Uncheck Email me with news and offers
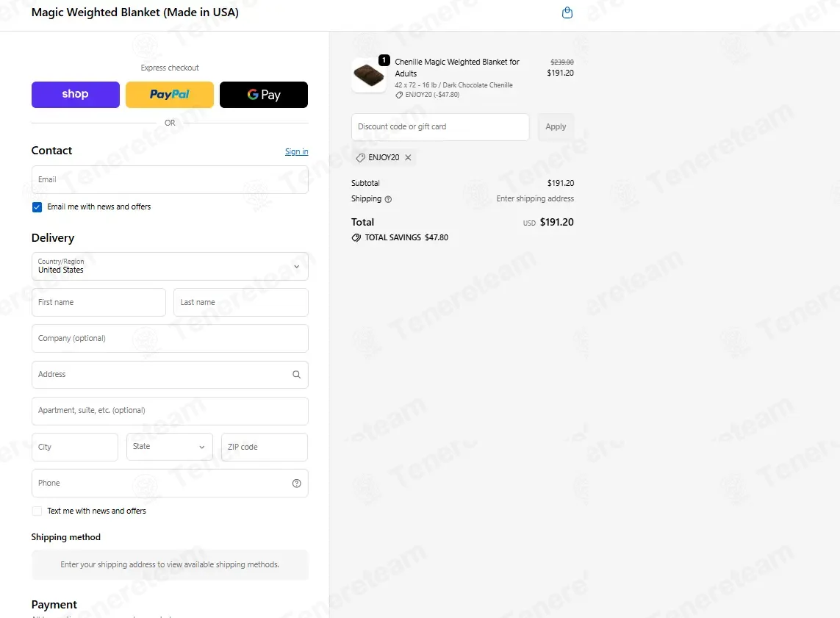This screenshot has width=840, height=618. (x=37, y=207)
